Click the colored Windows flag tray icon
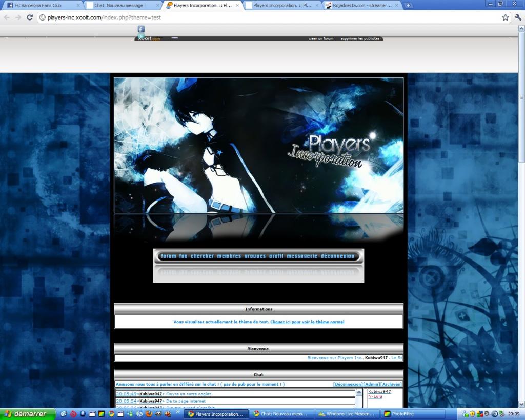 click(x=480, y=414)
